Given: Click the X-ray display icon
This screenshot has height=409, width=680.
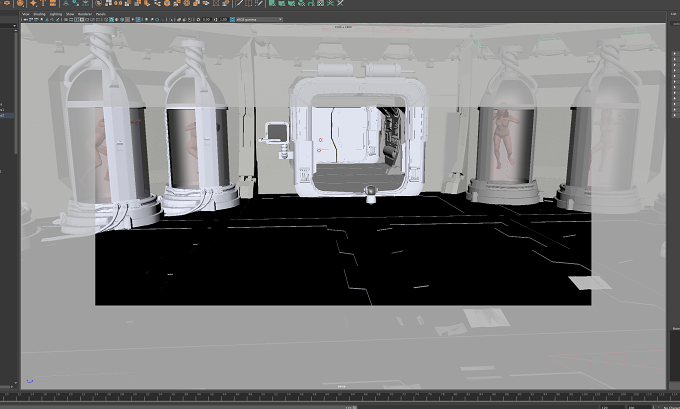Looking at the screenshot, I should [178, 20].
